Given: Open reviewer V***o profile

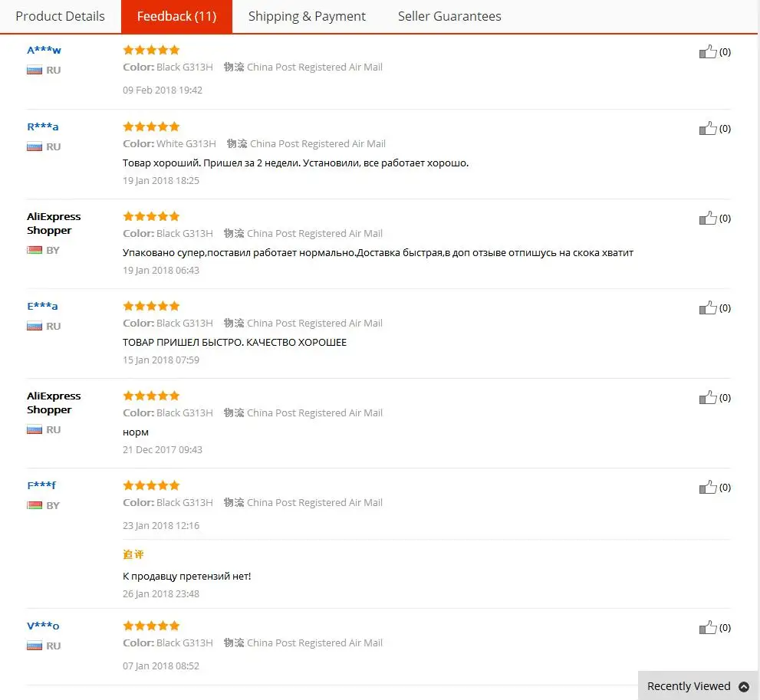Looking at the screenshot, I should pos(43,626).
